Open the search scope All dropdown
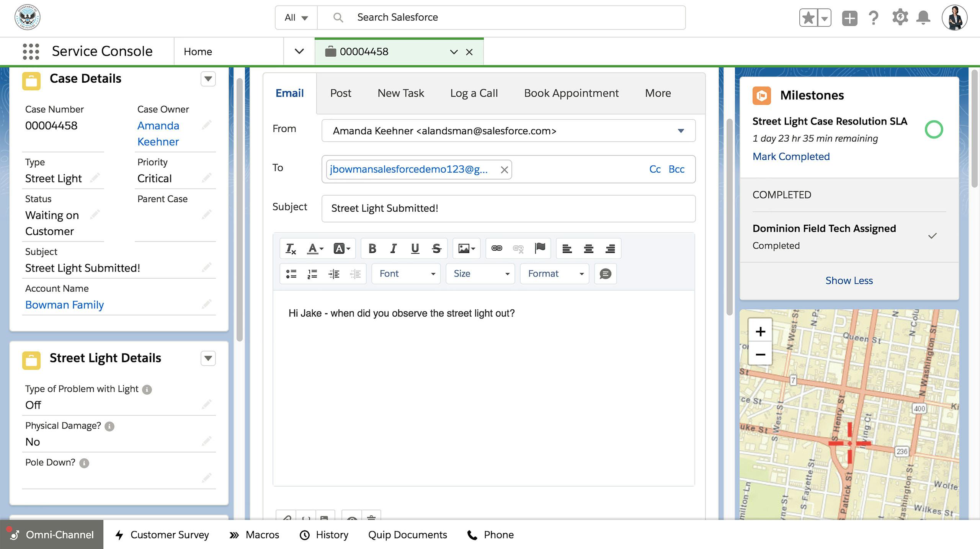 [x=296, y=18]
